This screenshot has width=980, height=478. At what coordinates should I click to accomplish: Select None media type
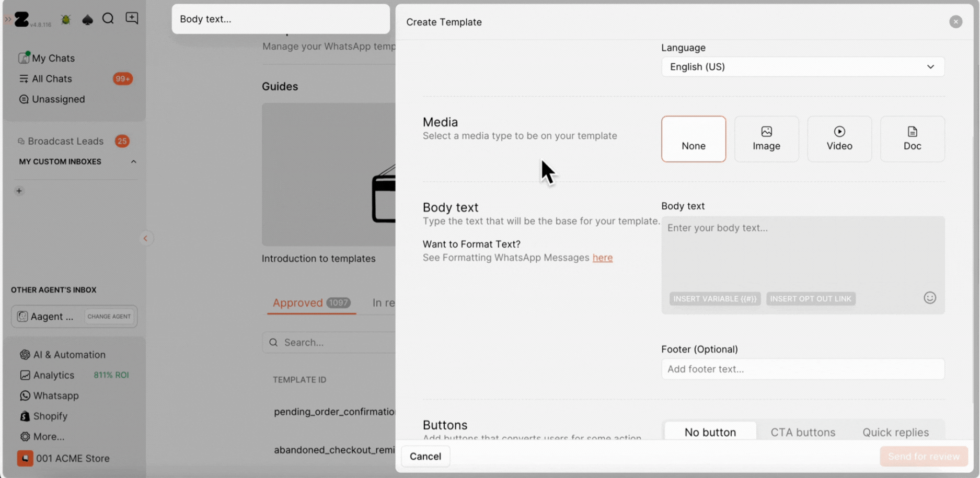[x=694, y=139]
